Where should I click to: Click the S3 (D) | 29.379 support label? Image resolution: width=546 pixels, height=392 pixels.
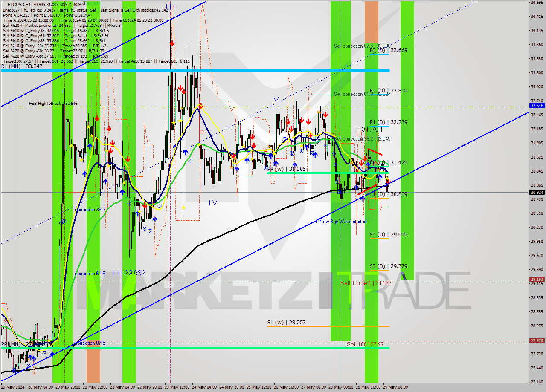(x=388, y=266)
